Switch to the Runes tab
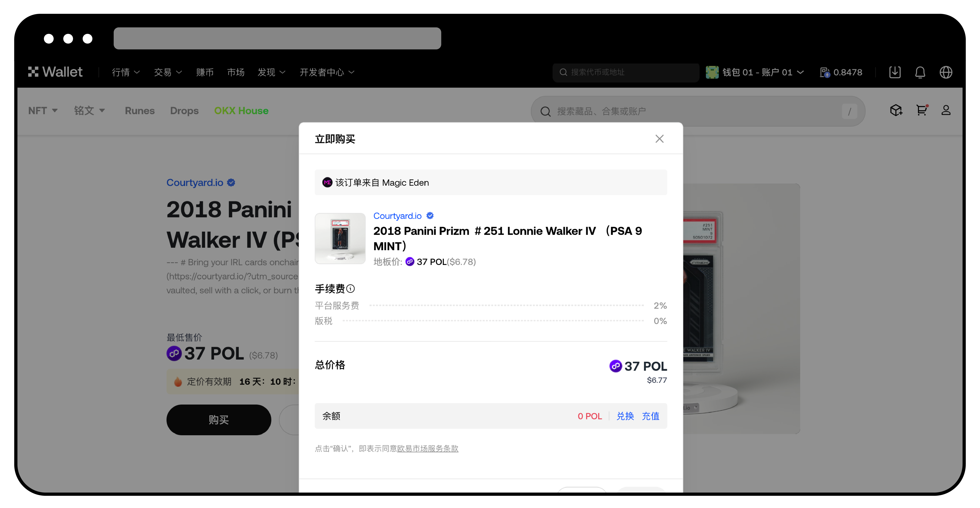Screen dimensions: 980x508 [x=140, y=111]
